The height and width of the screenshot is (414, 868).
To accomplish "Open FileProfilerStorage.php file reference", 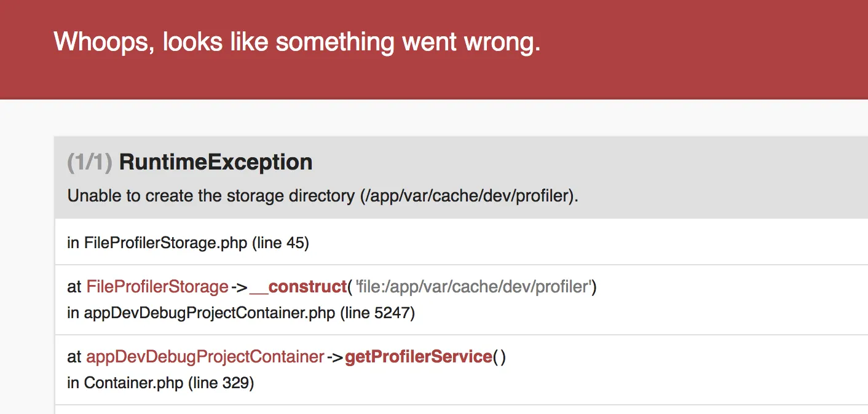I will pyautogui.click(x=166, y=243).
